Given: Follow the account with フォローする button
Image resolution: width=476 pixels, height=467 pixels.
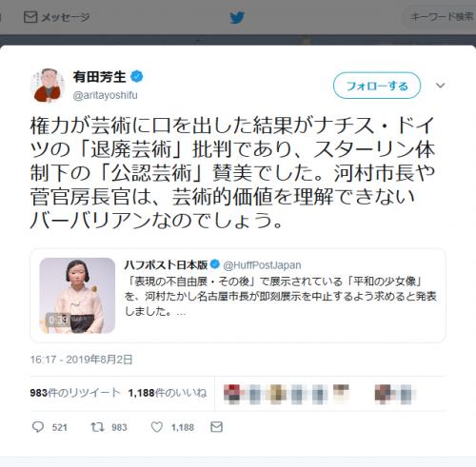Looking at the screenshot, I should 377,86.
